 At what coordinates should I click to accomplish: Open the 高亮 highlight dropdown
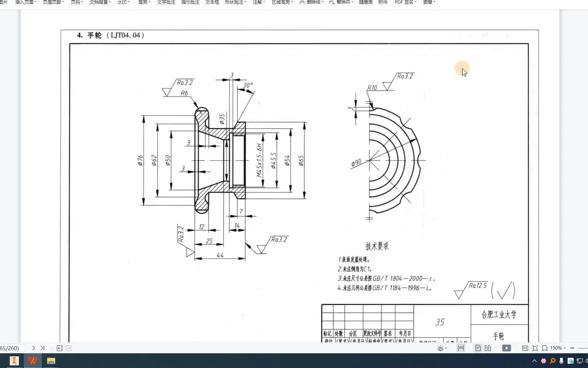point(144,2)
